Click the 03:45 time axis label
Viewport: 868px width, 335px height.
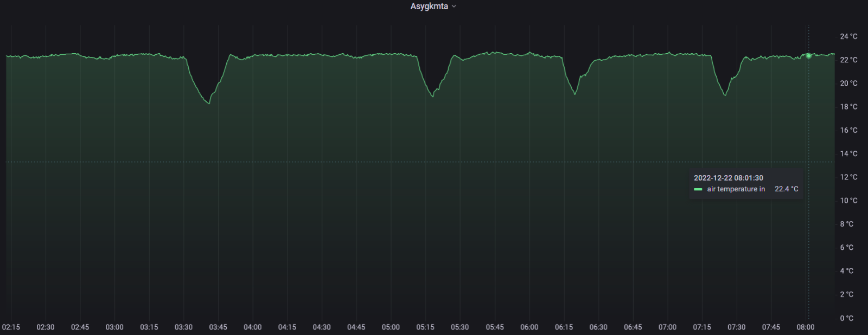[218, 327]
